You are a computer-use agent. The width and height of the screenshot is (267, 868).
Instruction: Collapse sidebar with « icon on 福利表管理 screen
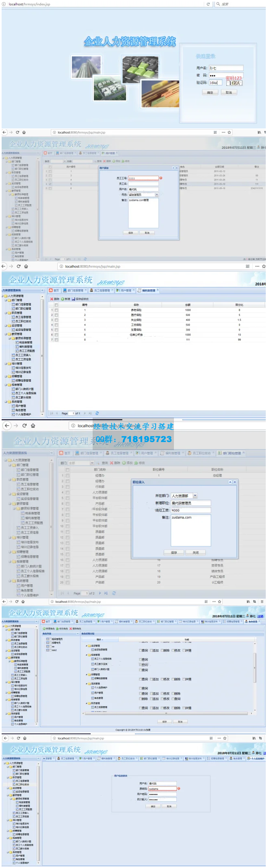[42, 290]
